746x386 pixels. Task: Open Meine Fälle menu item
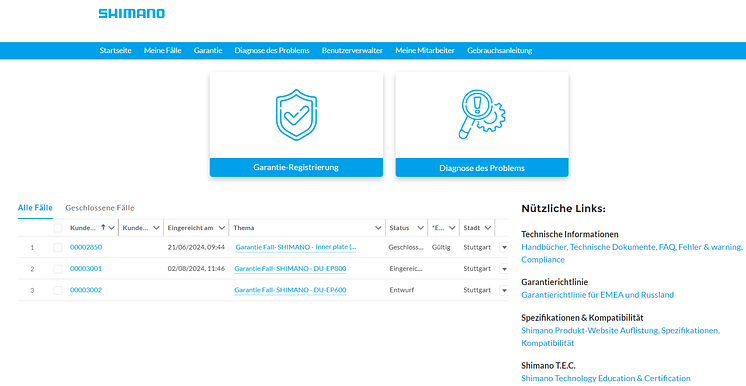coord(163,50)
